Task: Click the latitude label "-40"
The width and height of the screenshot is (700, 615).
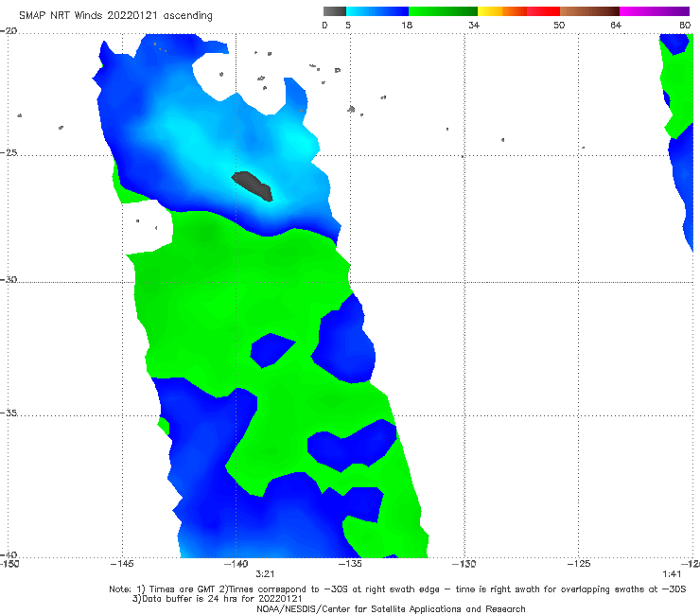Action: pyautogui.click(x=9, y=554)
